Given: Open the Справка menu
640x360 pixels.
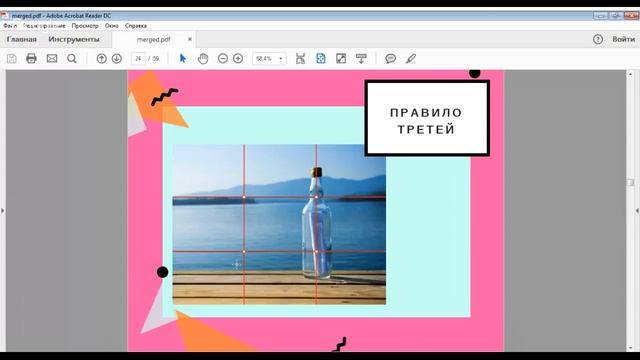Looking at the screenshot, I should point(136,26).
